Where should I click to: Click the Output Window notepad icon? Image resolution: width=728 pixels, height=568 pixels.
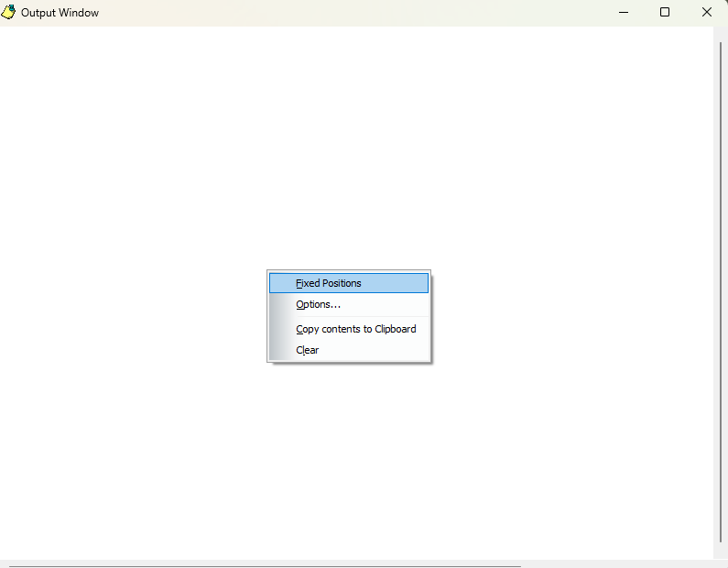coord(8,12)
